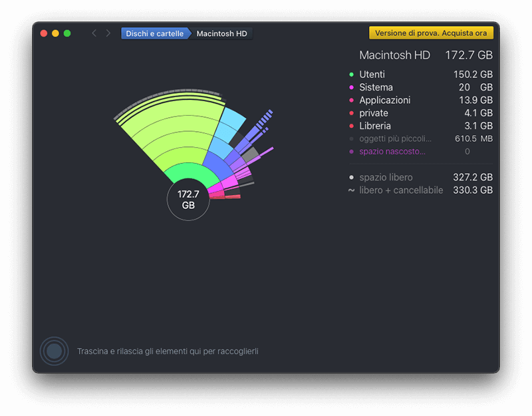Click the pink Applicazioni color dot

(351, 101)
